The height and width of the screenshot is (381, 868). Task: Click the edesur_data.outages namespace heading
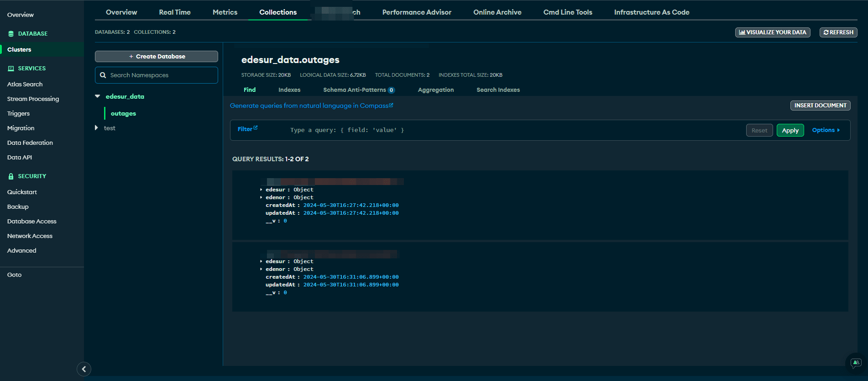290,60
